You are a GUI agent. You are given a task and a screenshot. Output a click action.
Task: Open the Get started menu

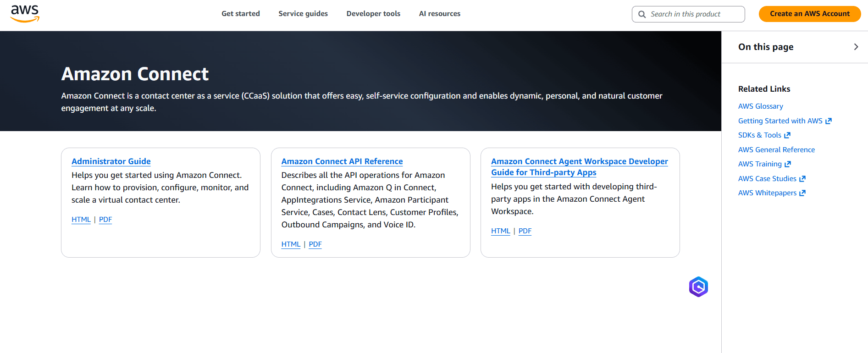[241, 14]
